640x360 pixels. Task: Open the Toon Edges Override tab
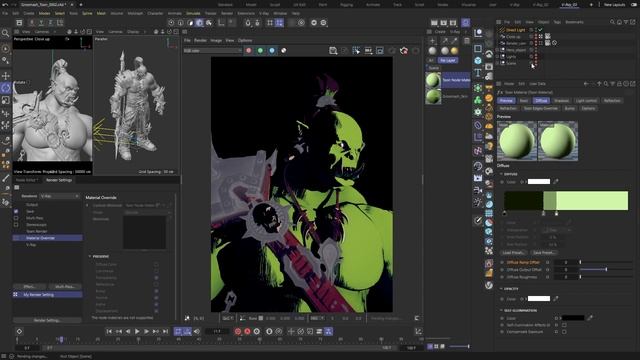pos(540,109)
